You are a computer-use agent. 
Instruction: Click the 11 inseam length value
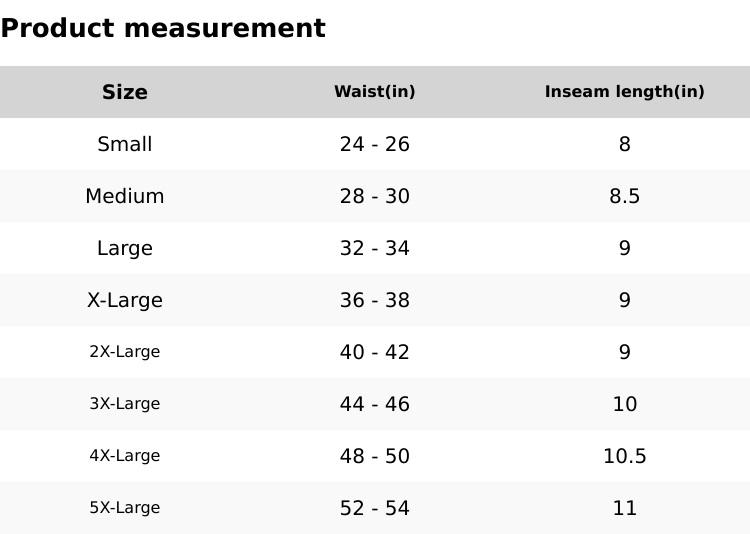624,508
